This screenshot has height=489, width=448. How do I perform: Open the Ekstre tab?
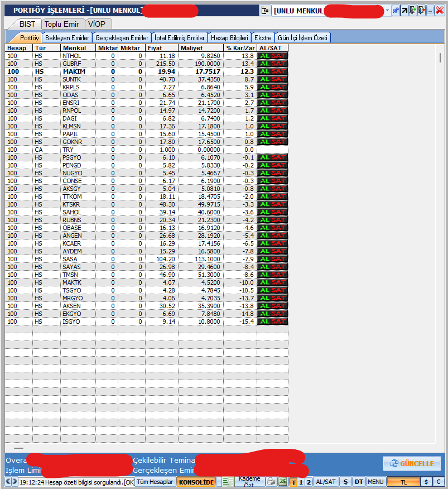pos(263,38)
